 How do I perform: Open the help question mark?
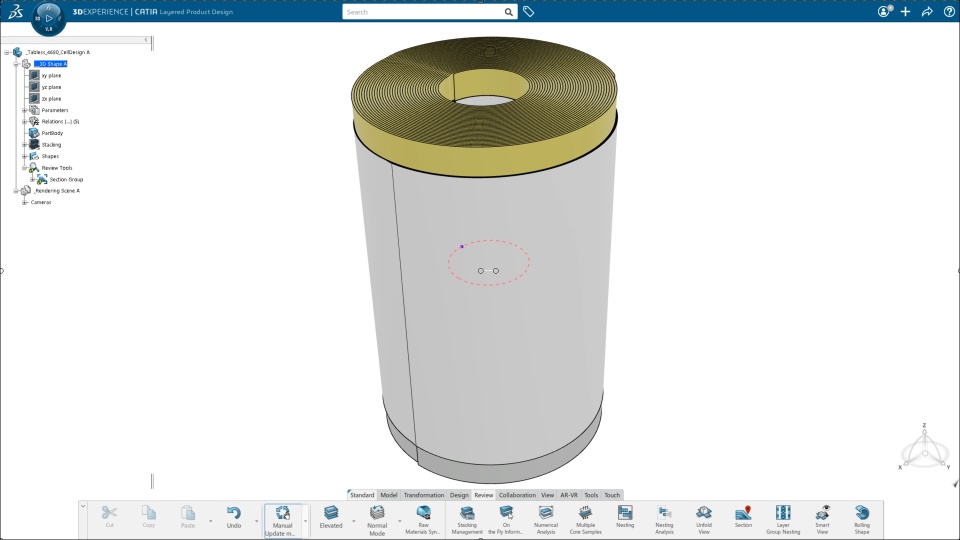click(949, 12)
